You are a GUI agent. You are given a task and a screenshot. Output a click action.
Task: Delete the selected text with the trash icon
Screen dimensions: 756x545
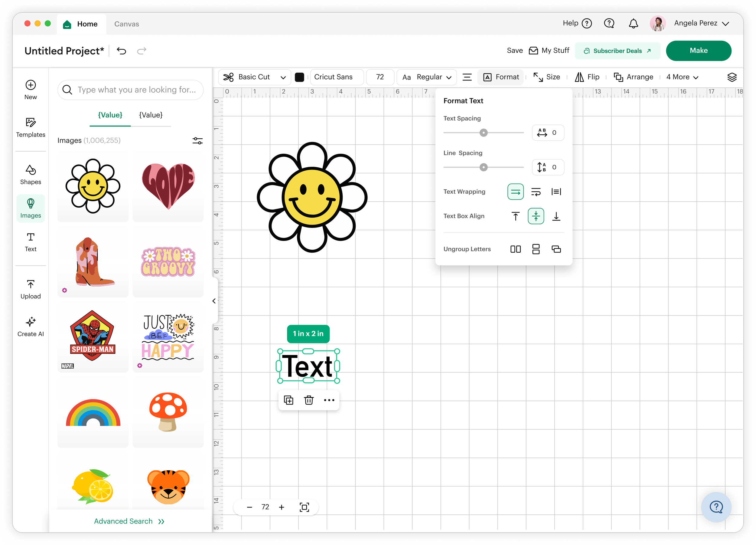(x=309, y=400)
